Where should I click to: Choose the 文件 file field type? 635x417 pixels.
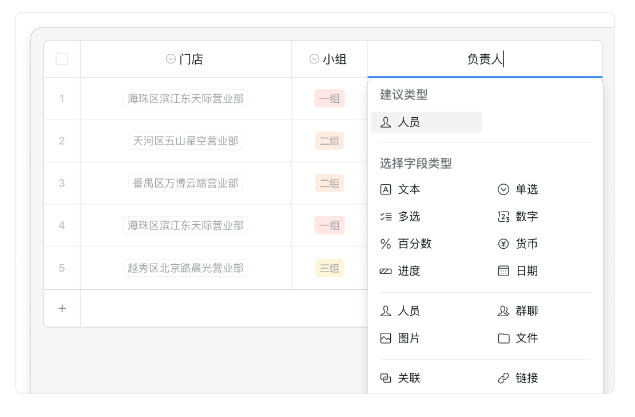click(x=517, y=338)
